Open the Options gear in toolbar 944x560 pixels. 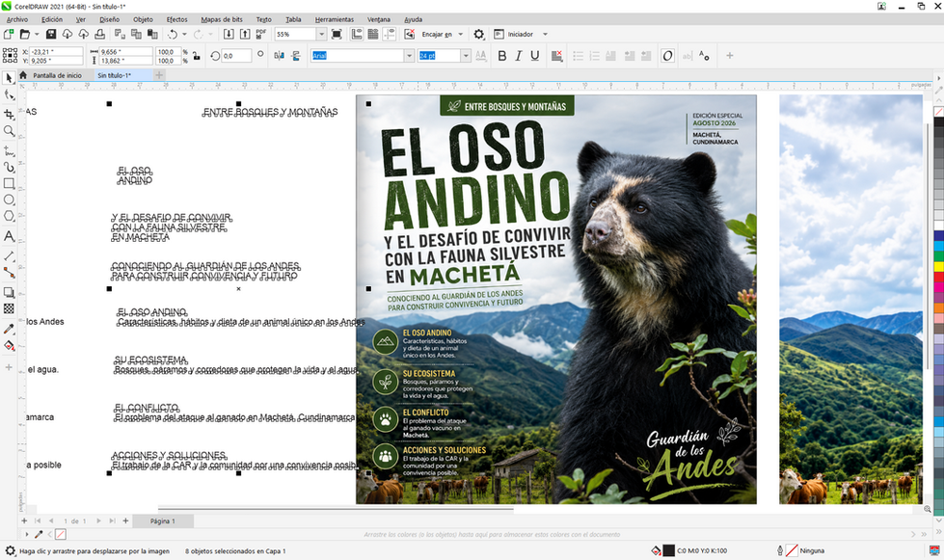pyautogui.click(x=478, y=35)
